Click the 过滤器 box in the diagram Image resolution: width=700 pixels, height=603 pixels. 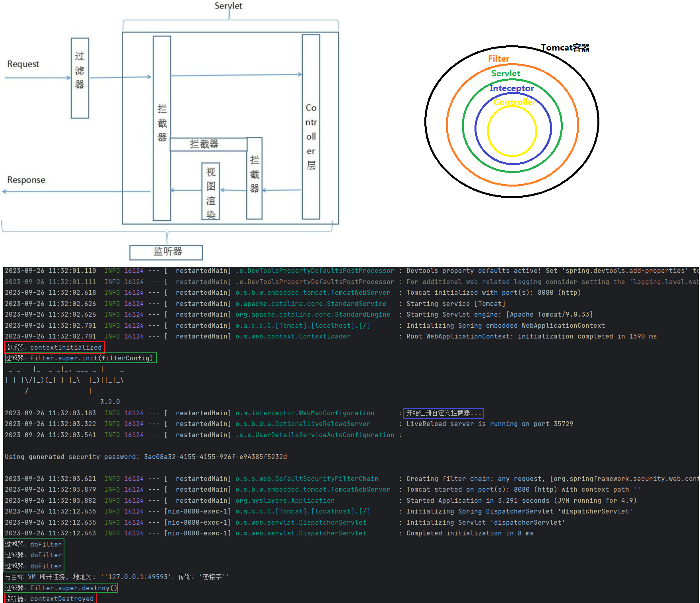[x=80, y=78]
